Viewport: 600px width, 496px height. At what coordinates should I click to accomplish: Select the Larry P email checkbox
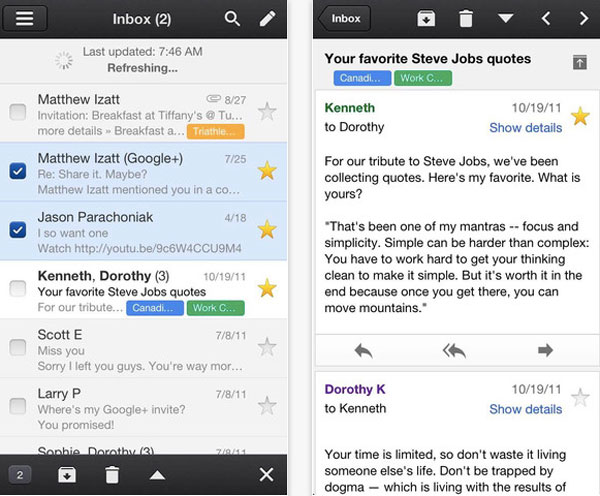point(18,405)
